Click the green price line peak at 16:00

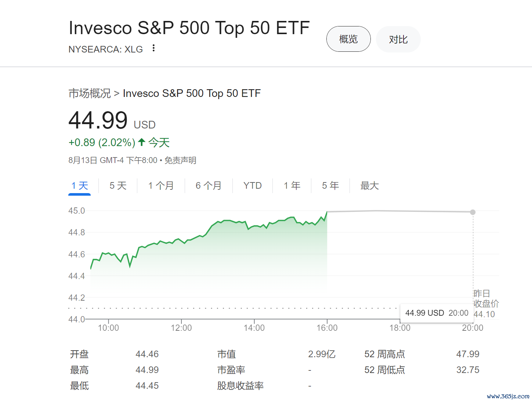(x=327, y=212)
